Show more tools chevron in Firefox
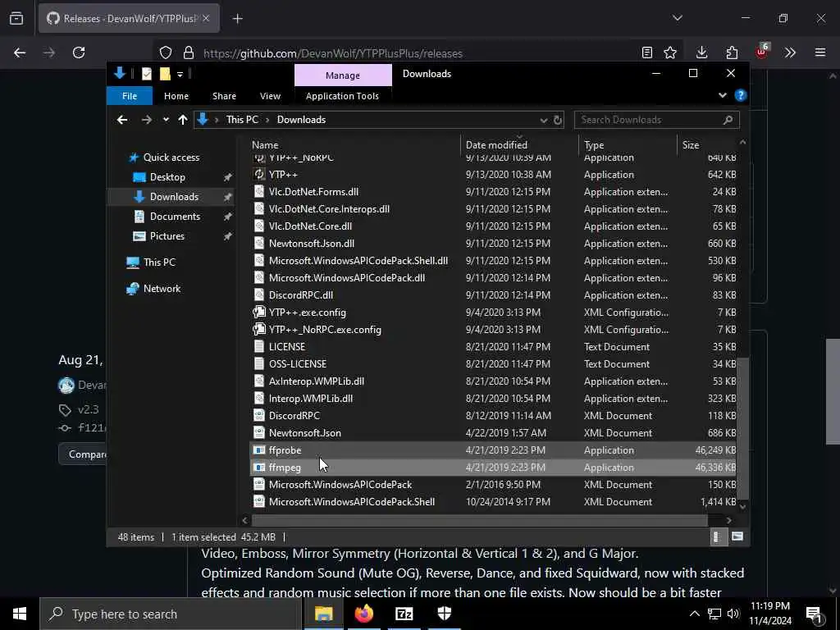The width and height of the screenshot is (840, 630). [x=790, y=52]
